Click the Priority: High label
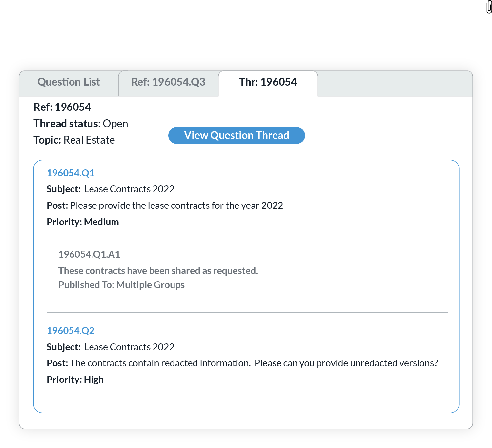Viewport: 492px width, 448px height. tap(75, 380)
